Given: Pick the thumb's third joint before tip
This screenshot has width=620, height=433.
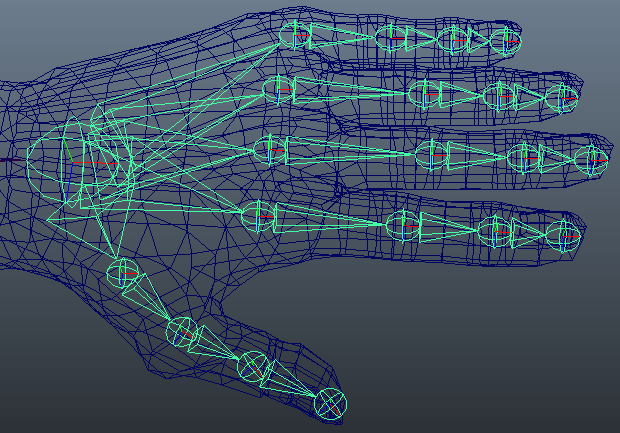Looking at the screenshot, I should 251,368.
